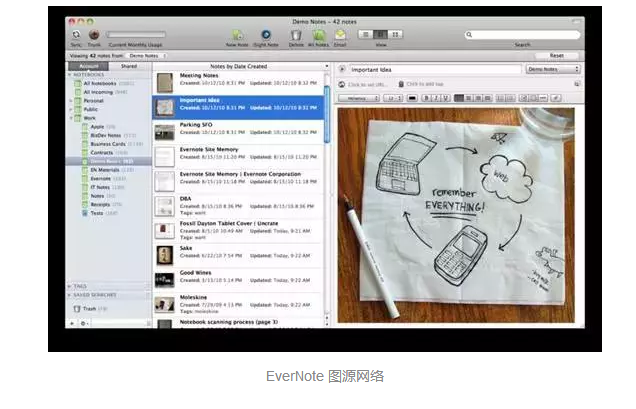The height and width of the screenshot is (409, 636).
Task: Select the middle mixed view button
Action: (x=380, y=34)
